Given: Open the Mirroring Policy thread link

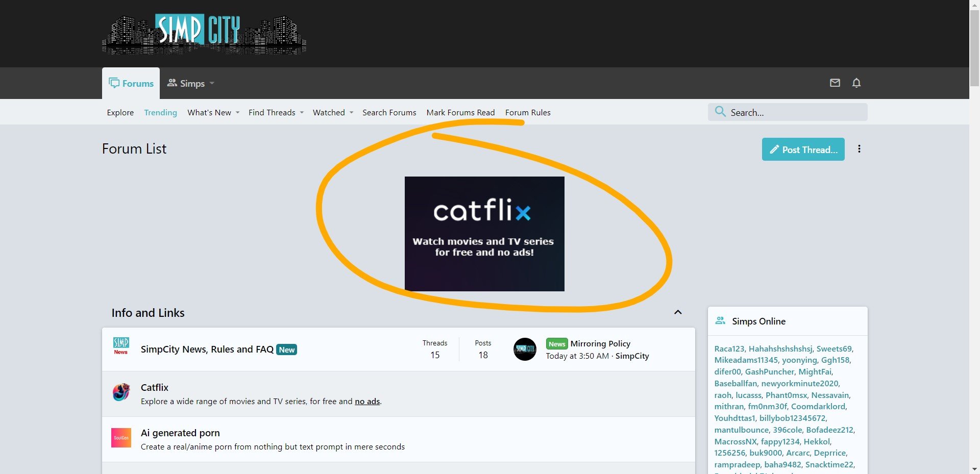Looking at the screenshot, I should (x=600, y=343).
